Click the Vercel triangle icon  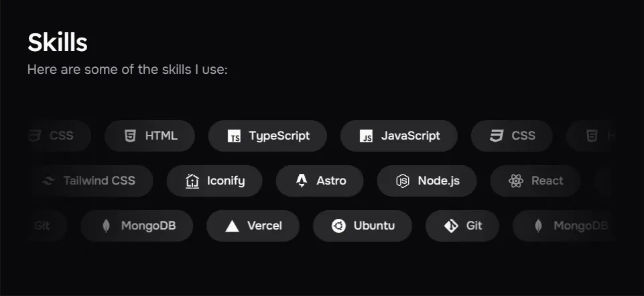point(232,226)
